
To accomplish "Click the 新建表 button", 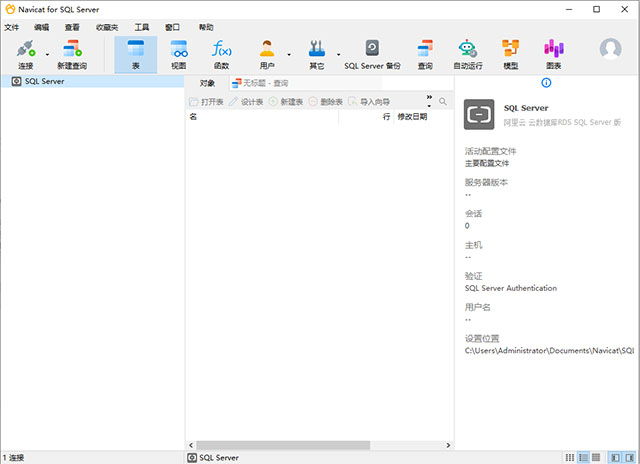I will coord(286,102).
